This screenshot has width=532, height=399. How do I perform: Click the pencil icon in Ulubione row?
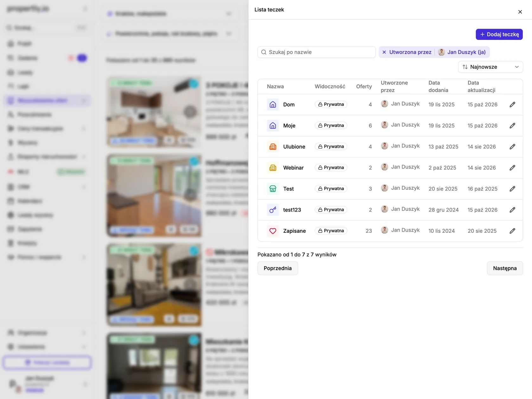click(512, 147)
